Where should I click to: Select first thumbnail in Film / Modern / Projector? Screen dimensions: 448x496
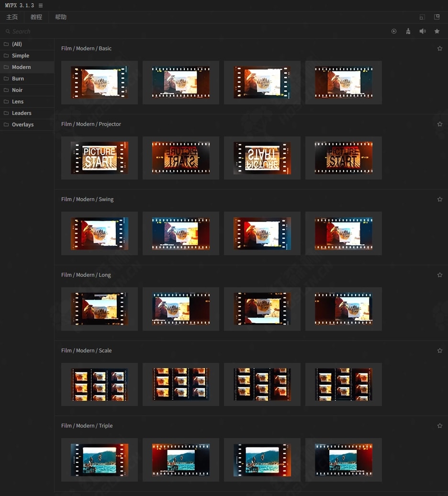100,158
